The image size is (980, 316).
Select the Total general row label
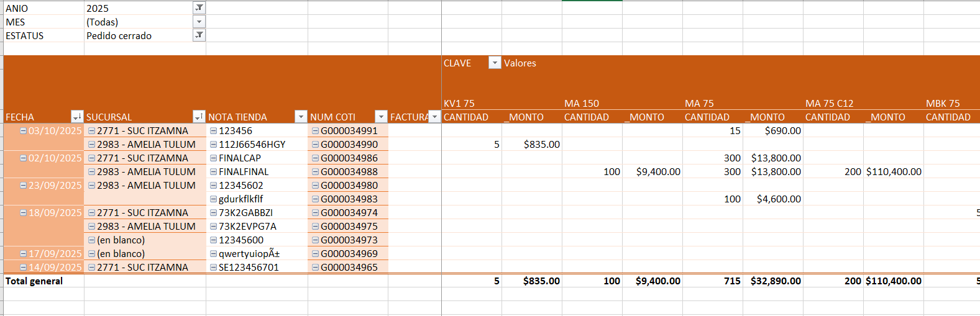click(34, 281)
